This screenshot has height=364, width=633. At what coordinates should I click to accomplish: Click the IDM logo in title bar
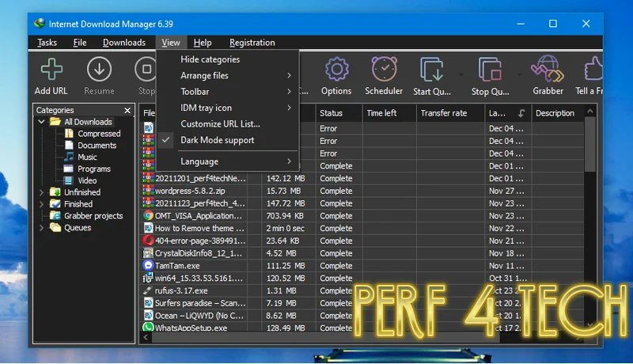[39, 24]
